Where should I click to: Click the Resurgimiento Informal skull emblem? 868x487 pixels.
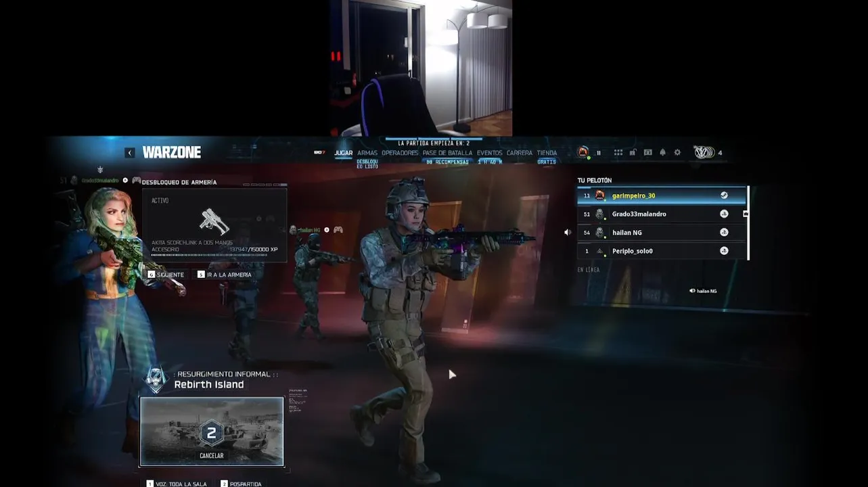click(x=156, y=381)
